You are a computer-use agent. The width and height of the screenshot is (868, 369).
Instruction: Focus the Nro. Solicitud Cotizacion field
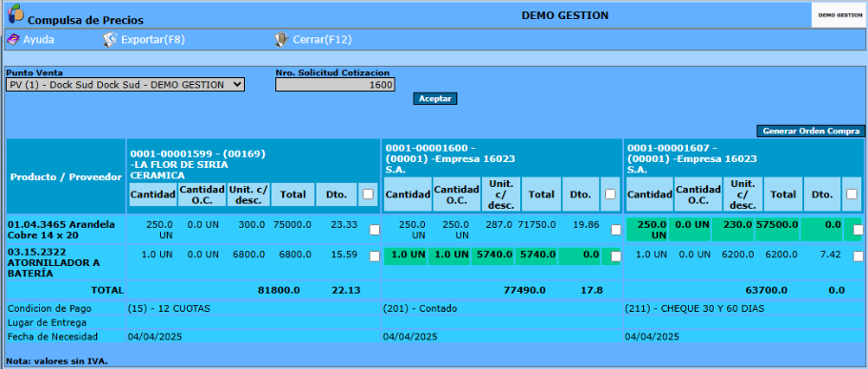click(x=335, y=84)
